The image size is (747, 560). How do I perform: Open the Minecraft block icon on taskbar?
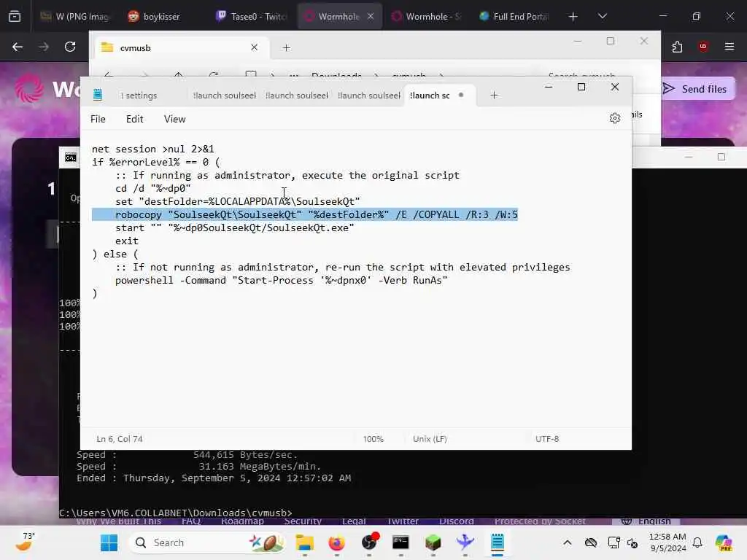(x=433, y=542)
